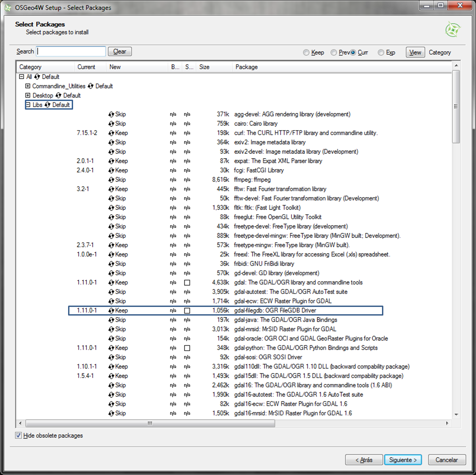476x475 pixels.
Task: Toggle Hide obsolete packages checkbox
Action: coord(19,435)
